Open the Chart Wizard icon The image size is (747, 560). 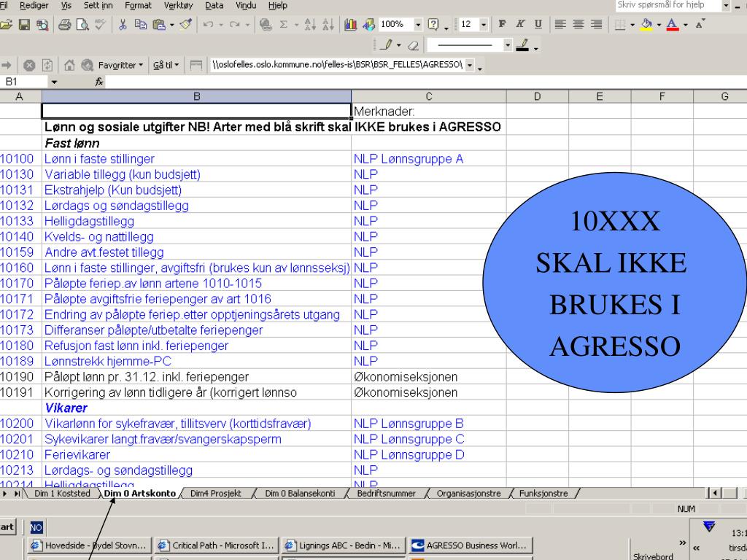coord(351,24)
